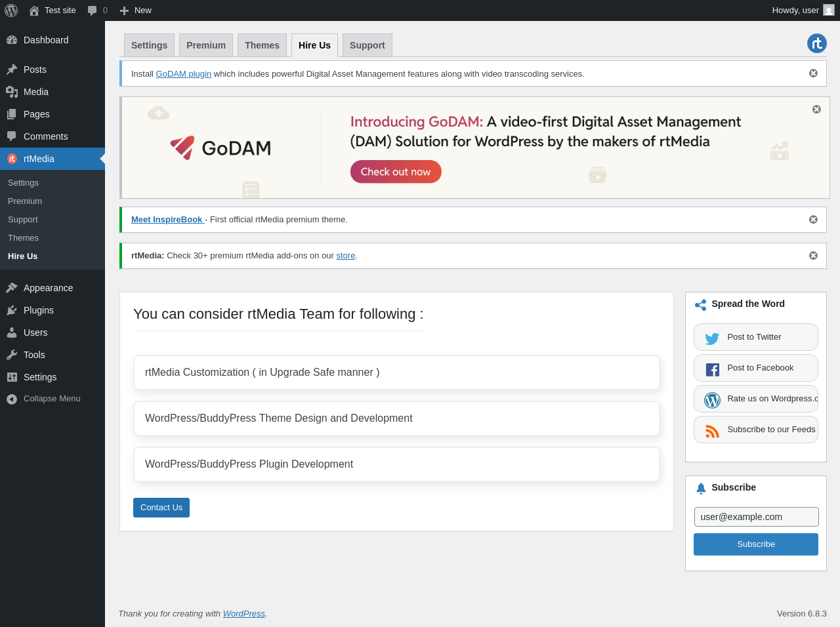Switch to the Premium tab

tap(206, 45)
